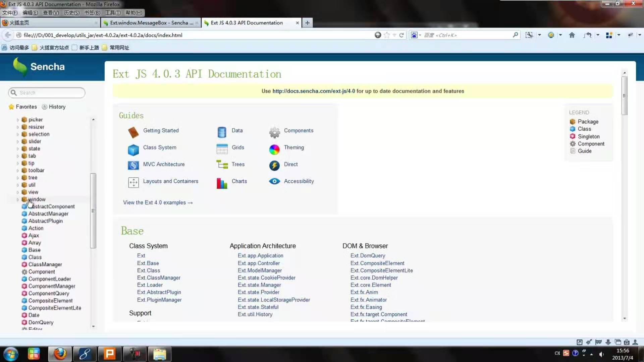Click the Theming color wheel icon
The height and width of the screenshot is (362, 644).
pos(274,149)
